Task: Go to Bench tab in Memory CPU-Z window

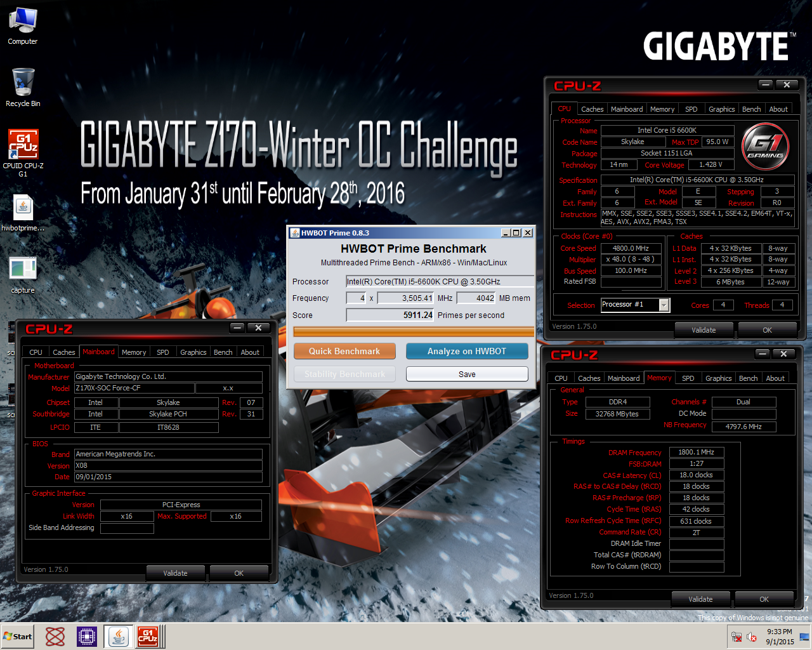Action: 749,378
